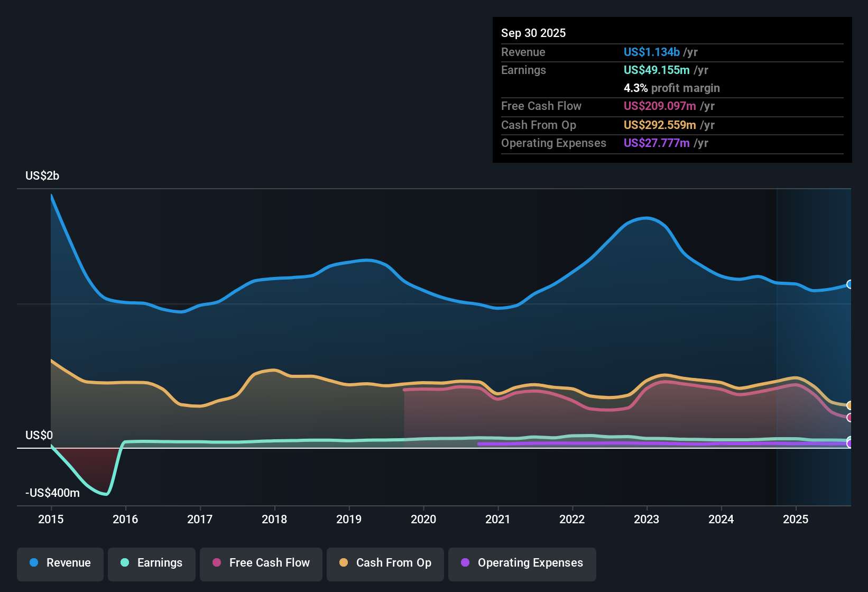Viewport: 868px width, 592px height.
Task: Click the 2020 label on the time axis
Action: 423,520
